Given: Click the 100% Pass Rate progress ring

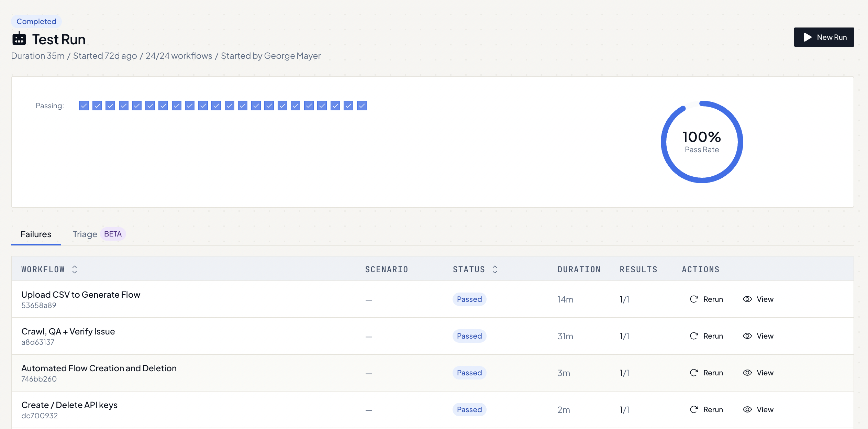Looking at the screenshot, I should coord(702,142).
